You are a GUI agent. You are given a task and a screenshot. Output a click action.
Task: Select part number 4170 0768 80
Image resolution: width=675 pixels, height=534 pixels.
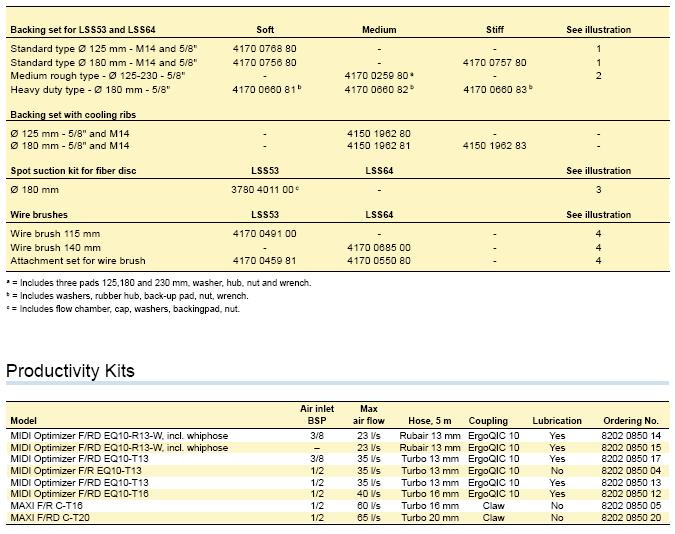[x=264, y=49]
